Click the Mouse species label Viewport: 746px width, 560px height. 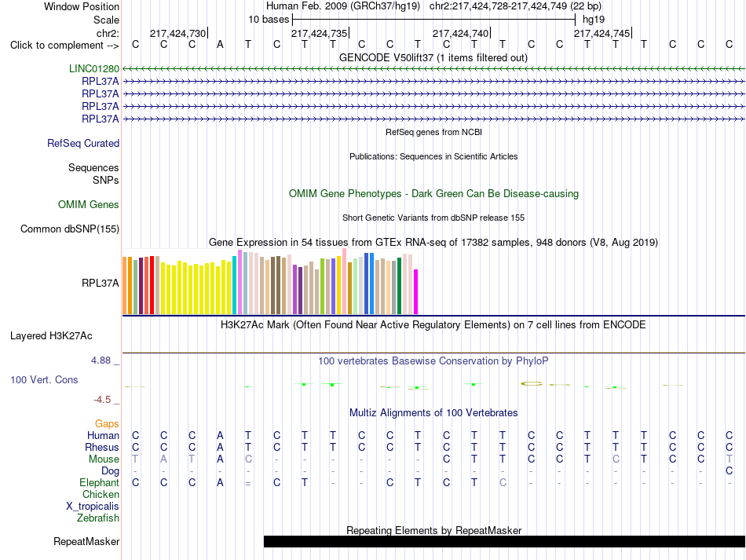point(104,459)
